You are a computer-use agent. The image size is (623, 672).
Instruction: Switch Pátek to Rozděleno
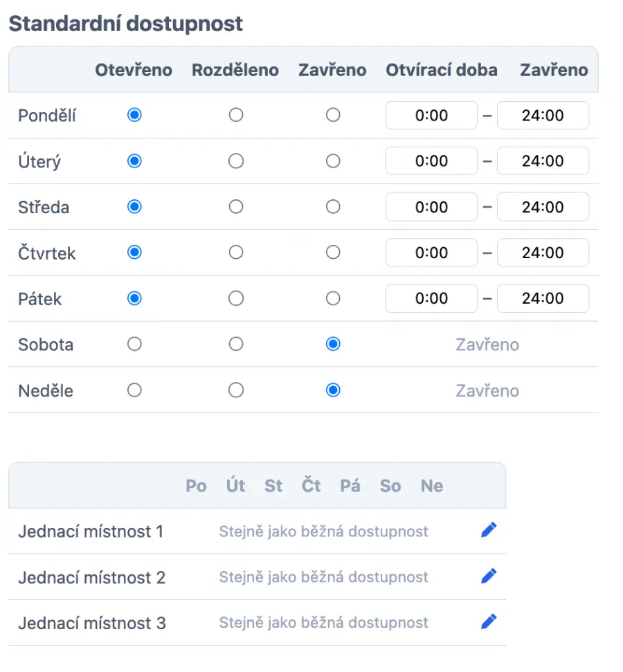pos(236,298)
